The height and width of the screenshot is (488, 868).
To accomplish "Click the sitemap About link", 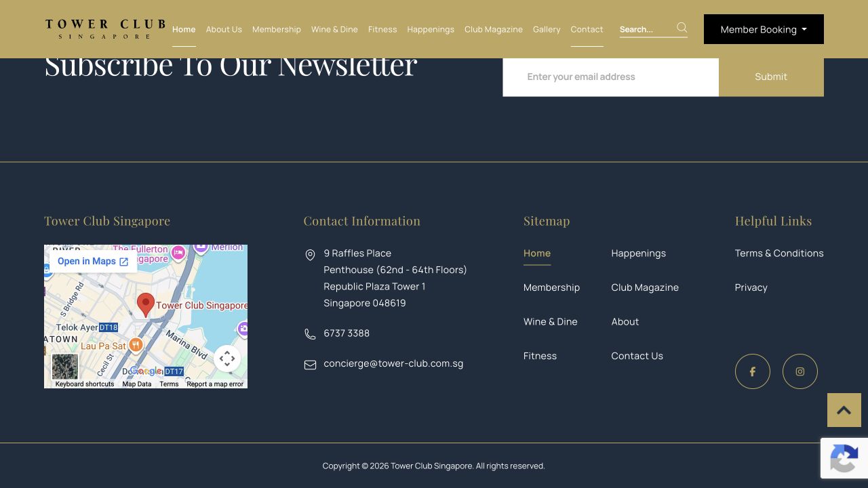I will [x=625, y=322].
